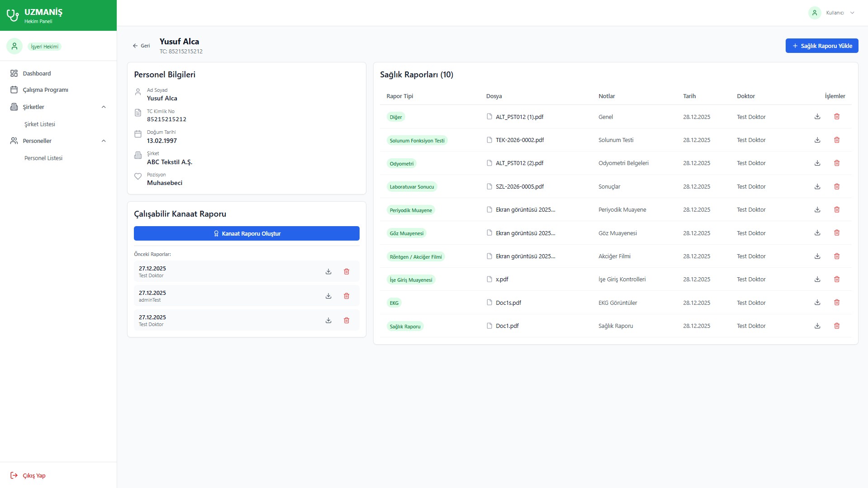868x488 pixels.
Task: Download the adminTest kanaat report
Action: coord(328,296)
